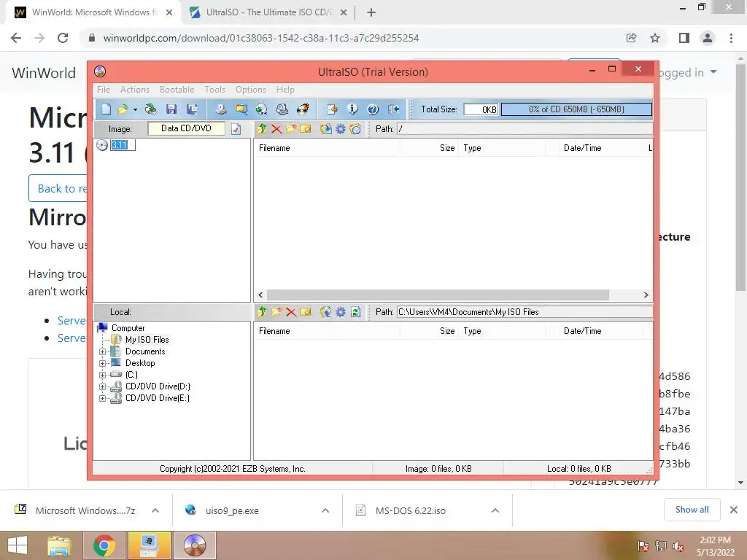Click the Burn CD/DVD Image icon
Screen dimensions: 747x560
click(303, 109)
